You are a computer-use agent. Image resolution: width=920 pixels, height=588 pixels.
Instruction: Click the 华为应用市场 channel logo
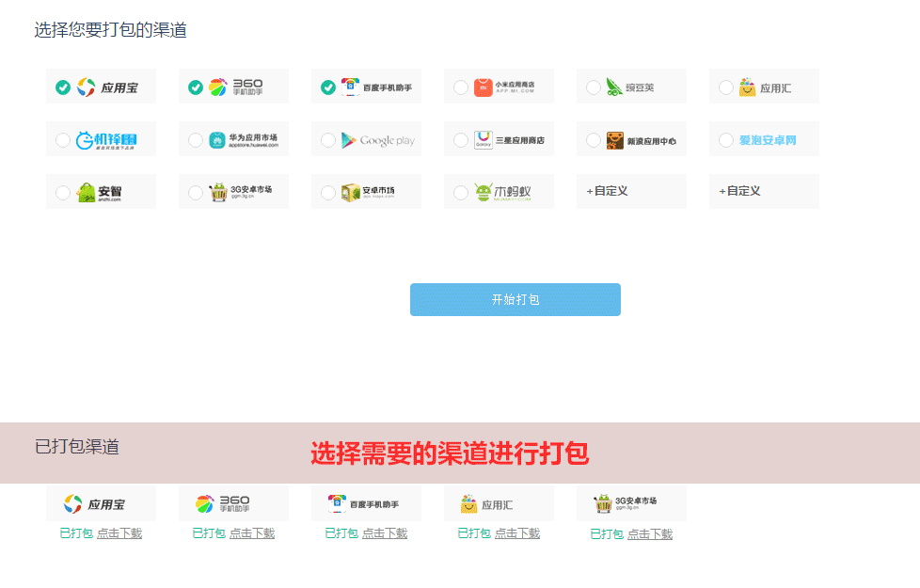244,140
